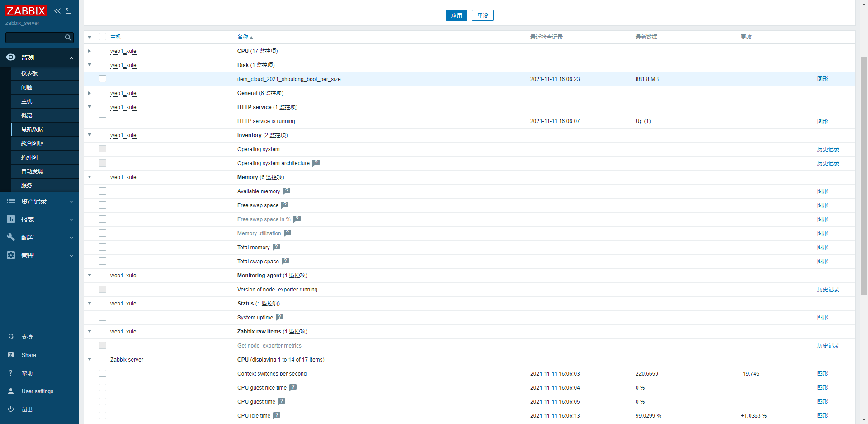Click the page vertical scrollbar

[x=864, y=176]
